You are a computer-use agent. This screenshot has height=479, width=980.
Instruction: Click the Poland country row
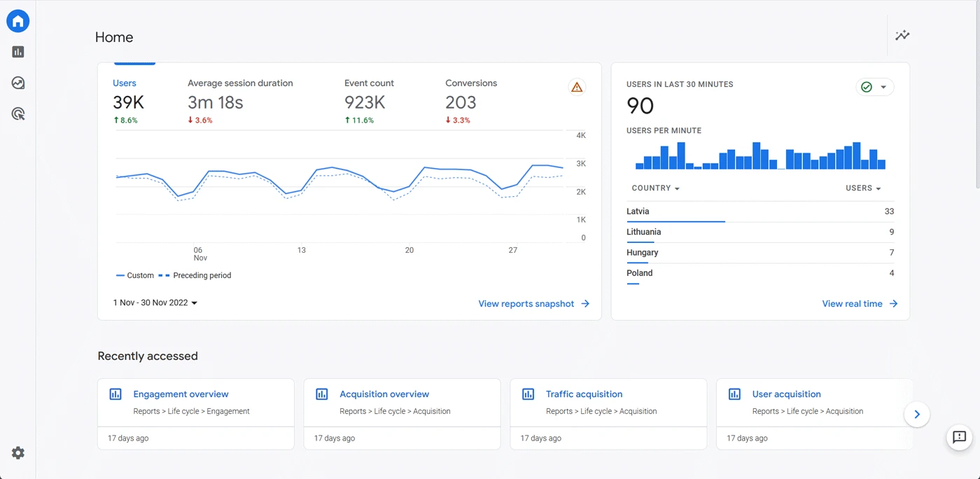pyautogui.click(x=760, y=274)
